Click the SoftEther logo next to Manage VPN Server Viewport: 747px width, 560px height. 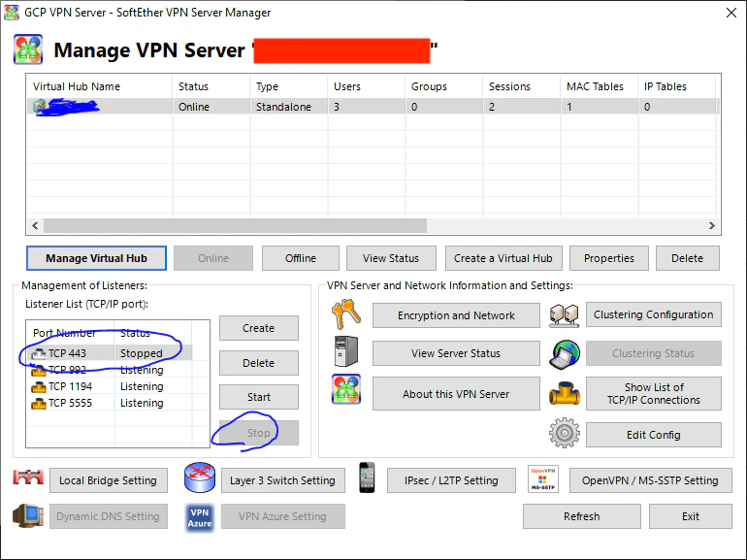28,49
